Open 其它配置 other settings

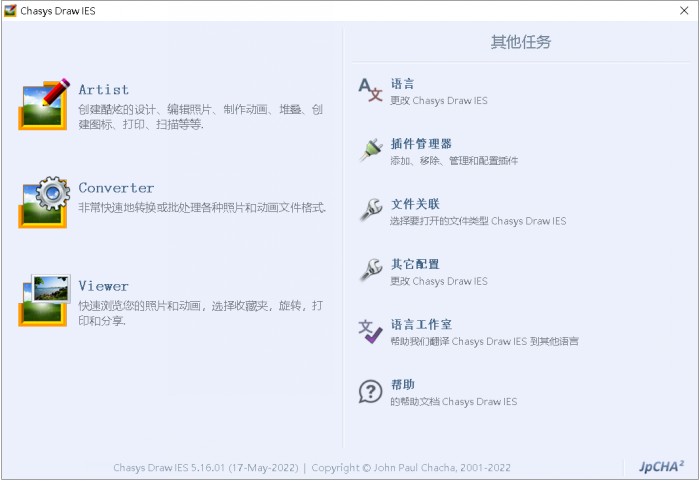(x=415, y=264)
